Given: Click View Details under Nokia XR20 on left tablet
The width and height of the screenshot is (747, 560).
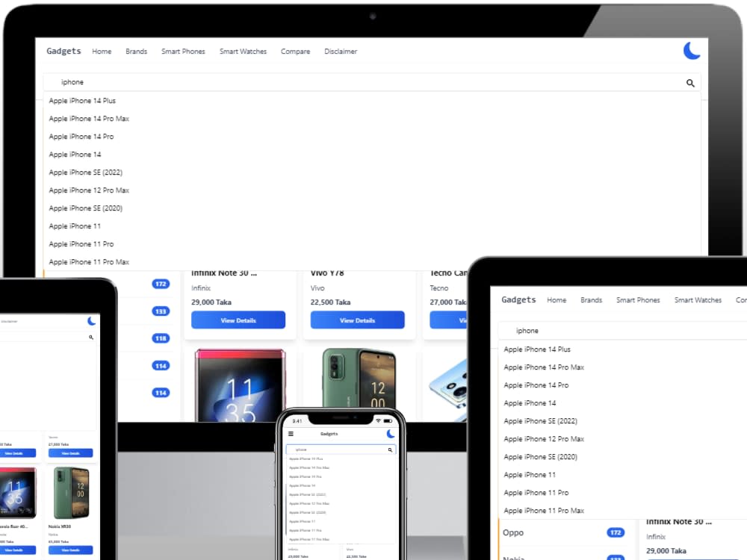Looking at the screenshot, I should (70, 550).
